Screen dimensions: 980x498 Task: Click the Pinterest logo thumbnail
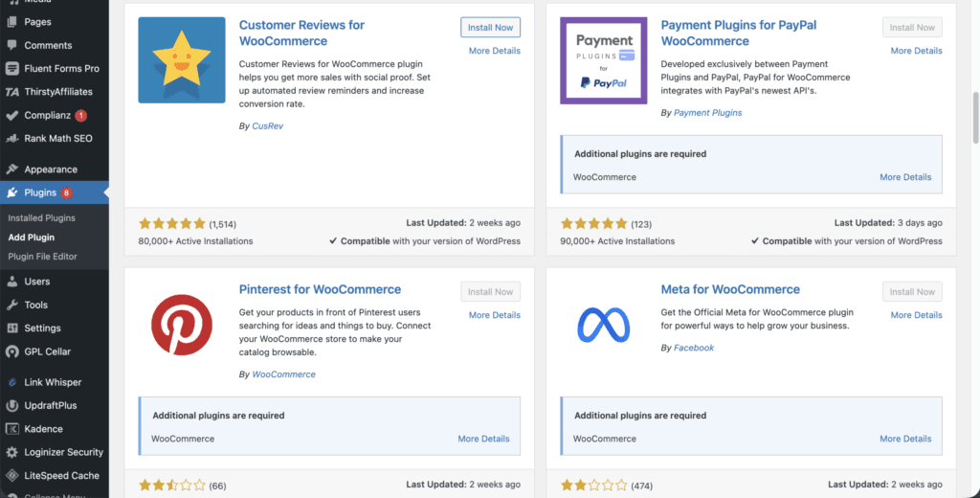[182, 325]
